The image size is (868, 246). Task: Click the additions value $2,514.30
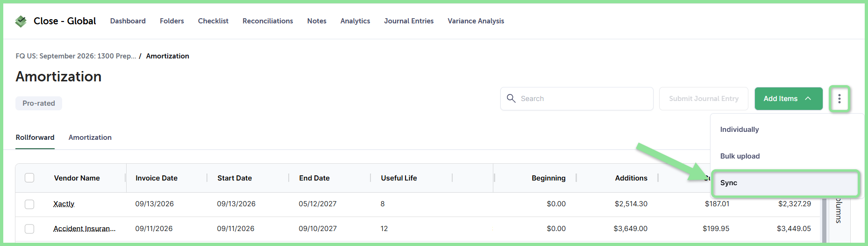(x=631, y=204)
